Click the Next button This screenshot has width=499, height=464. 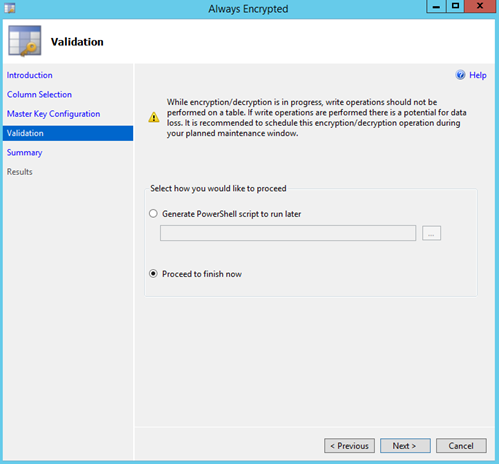pyautogui.click(x=405, y=446)
